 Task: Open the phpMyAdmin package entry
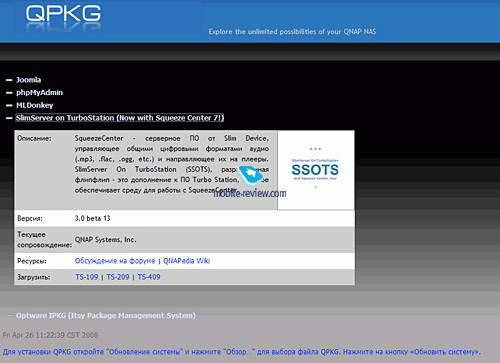point(39,93)
